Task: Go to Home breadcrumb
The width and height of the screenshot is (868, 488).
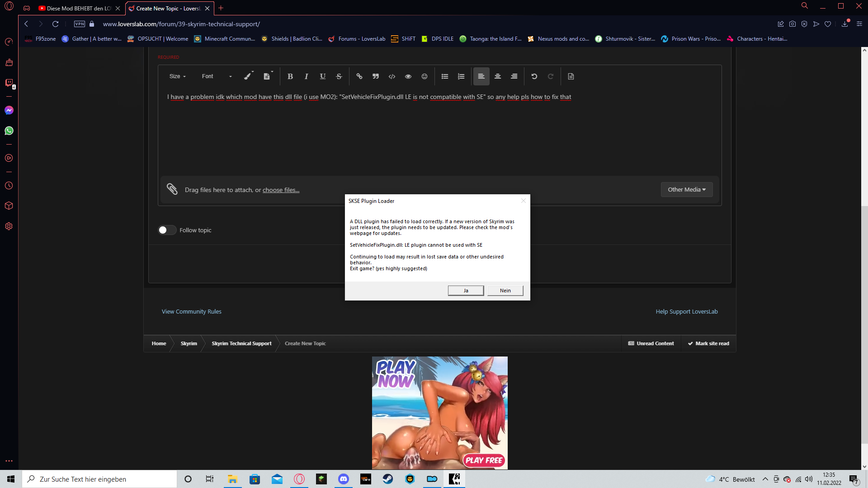Action: pyautogui.click(x=159, y=343)
